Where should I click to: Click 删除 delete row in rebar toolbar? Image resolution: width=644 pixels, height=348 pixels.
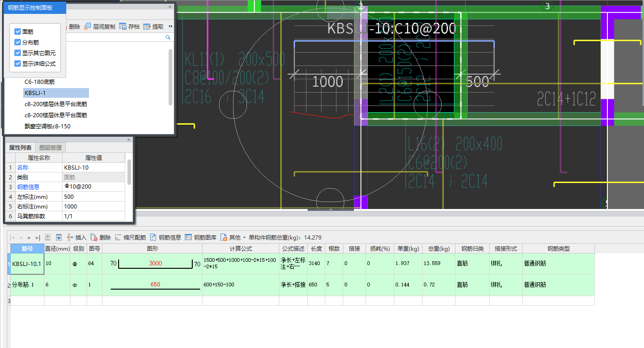[x=101, y=237]
